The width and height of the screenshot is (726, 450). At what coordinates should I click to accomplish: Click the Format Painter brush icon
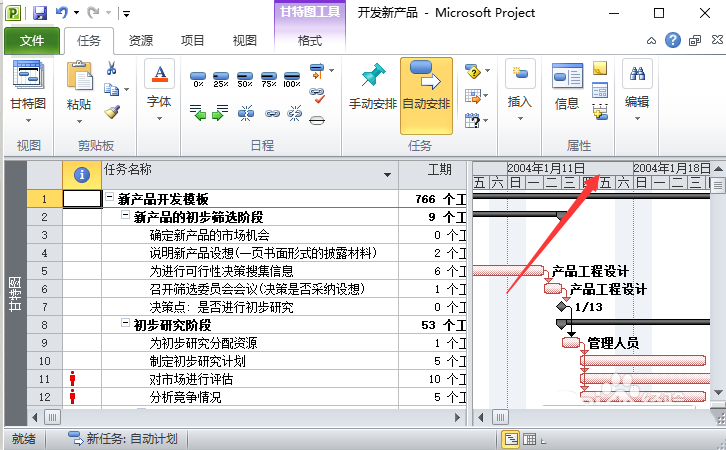(x=112, y=112)
